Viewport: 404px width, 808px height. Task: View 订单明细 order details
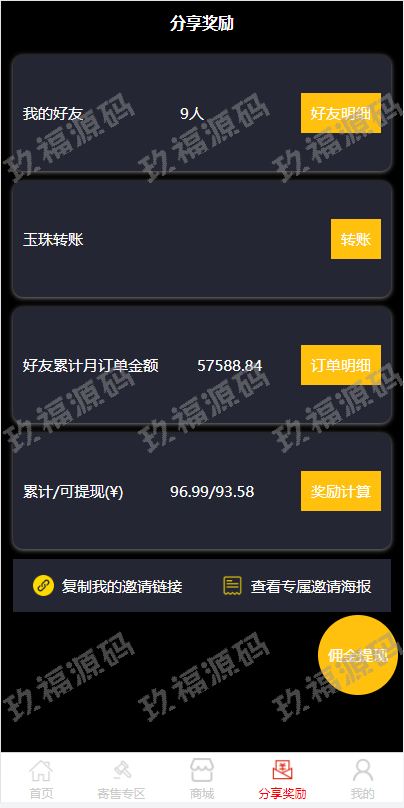(x=341, y=365)
